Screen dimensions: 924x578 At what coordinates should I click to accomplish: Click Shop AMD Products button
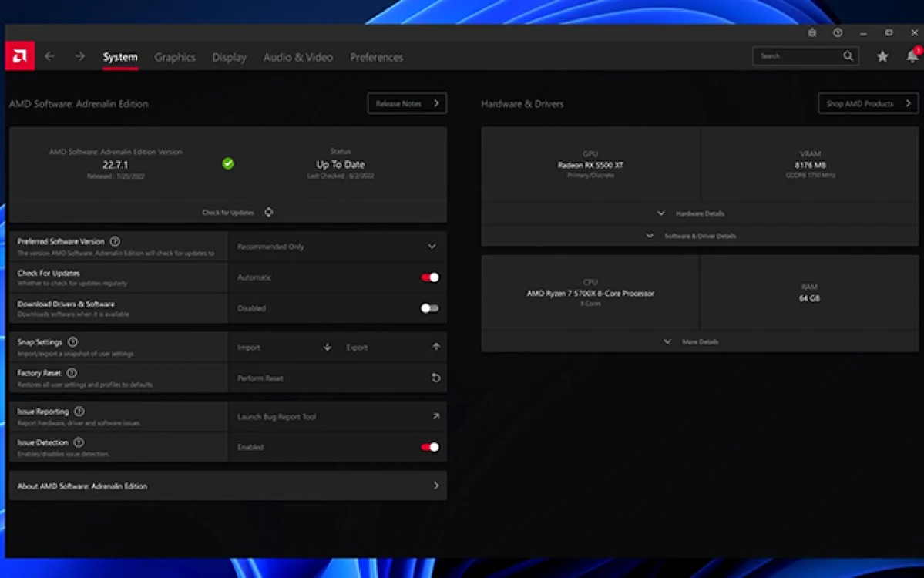tap(868, 103)
